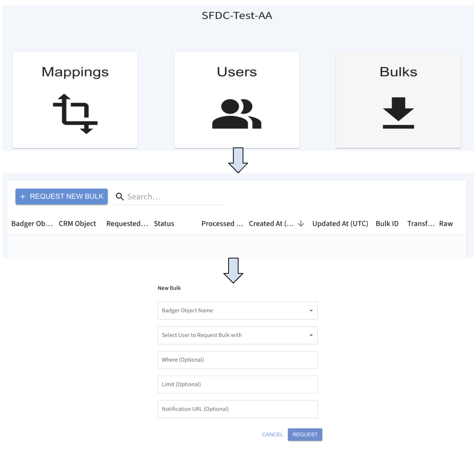
Task: Sort by Requested column header
Action: tap(127, 223)
